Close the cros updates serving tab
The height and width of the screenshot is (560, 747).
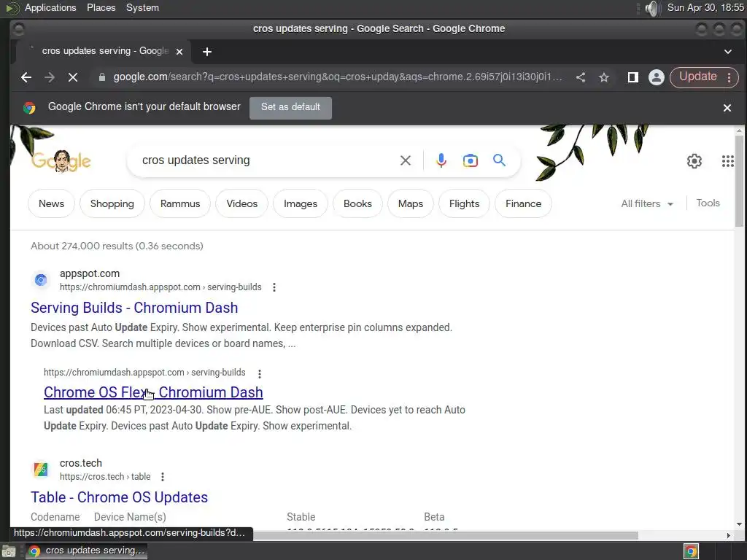[179, 52]
